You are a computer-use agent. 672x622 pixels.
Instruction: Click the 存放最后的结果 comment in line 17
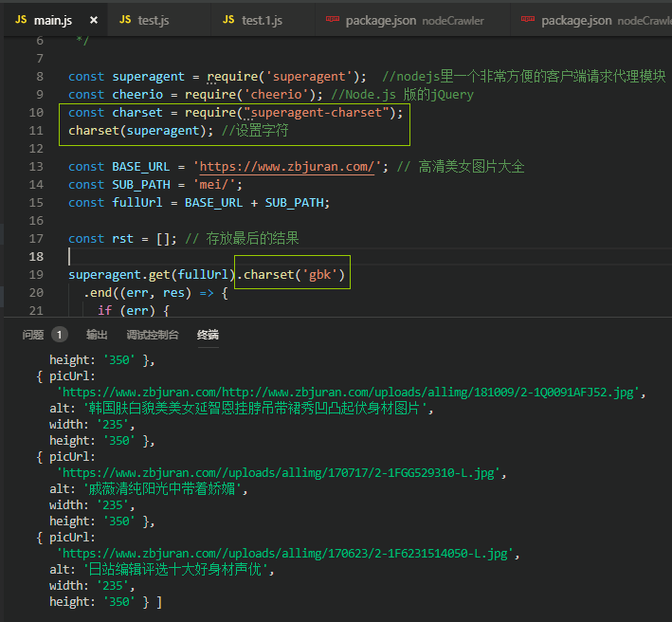click(252, 238)
